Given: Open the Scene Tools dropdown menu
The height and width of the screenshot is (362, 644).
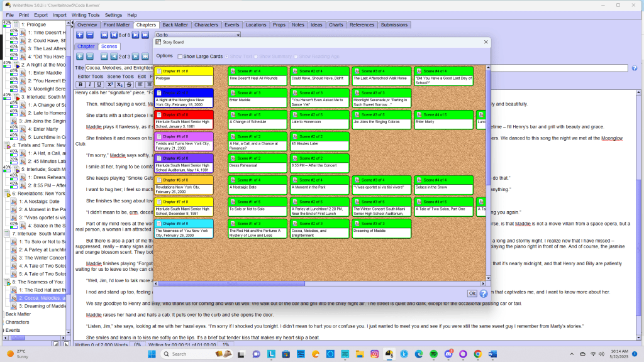Looking at the screenshot, I should pyautogui.click(x=120, y=76).
